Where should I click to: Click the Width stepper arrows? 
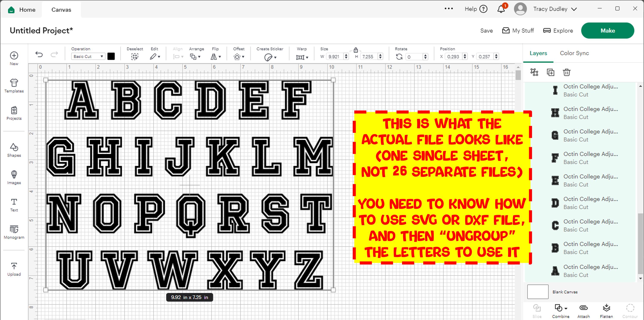coord(346,57)
